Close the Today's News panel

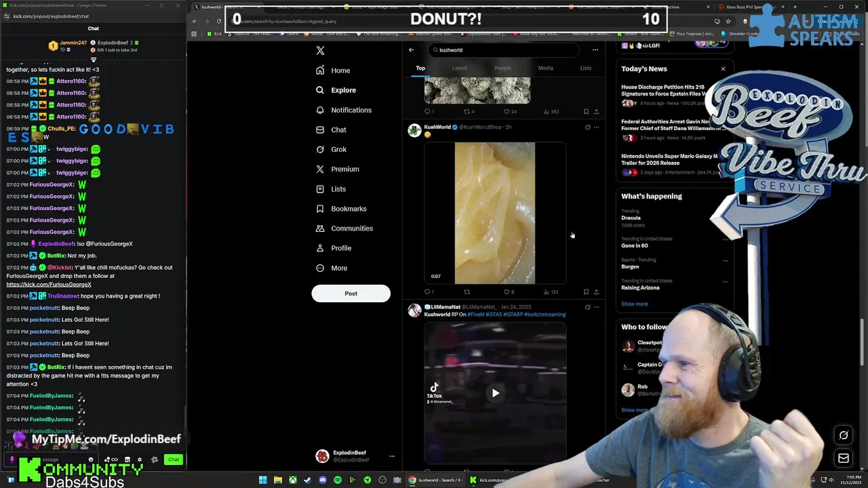[x=723, y=68]
